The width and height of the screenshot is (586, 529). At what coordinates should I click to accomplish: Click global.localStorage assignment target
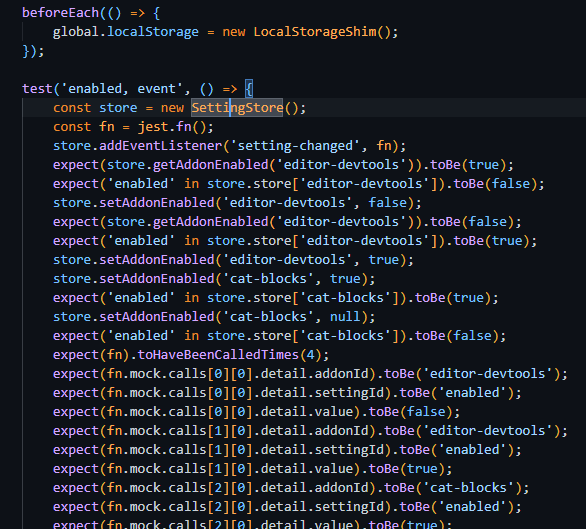(126, 32)
